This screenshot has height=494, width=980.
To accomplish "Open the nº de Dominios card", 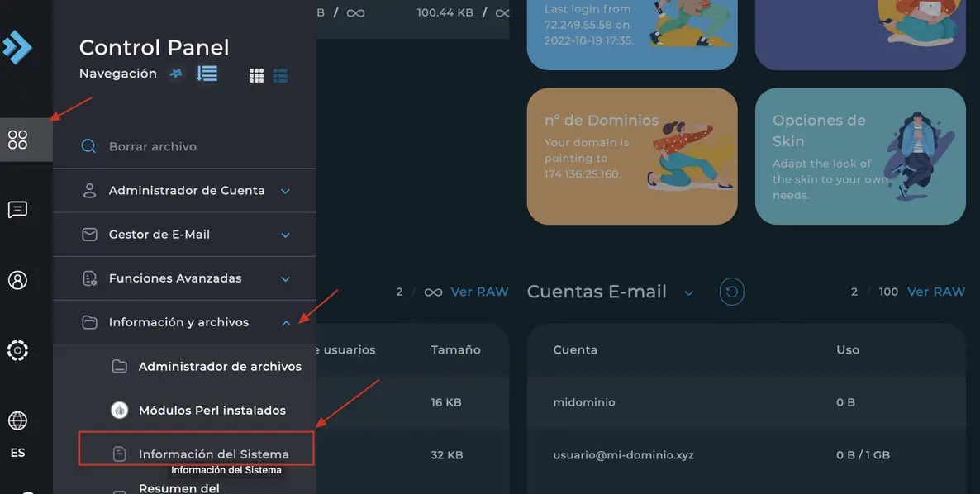I will point(632,156).
